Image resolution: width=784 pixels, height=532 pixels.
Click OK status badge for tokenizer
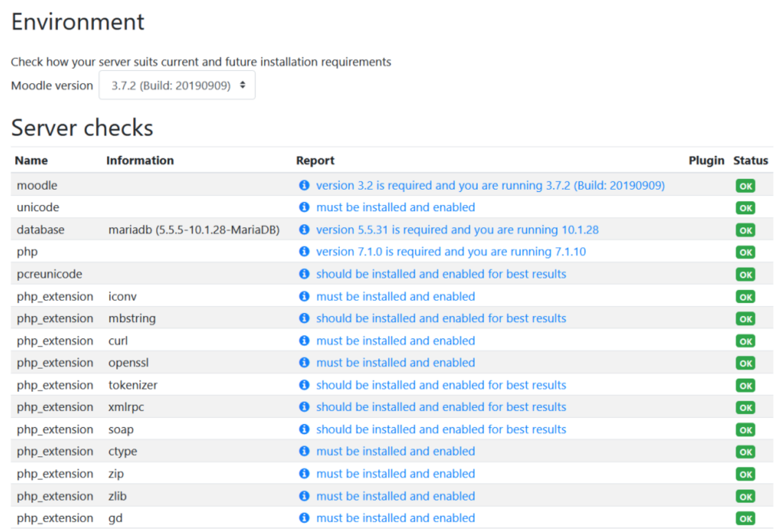pos(745,386)
